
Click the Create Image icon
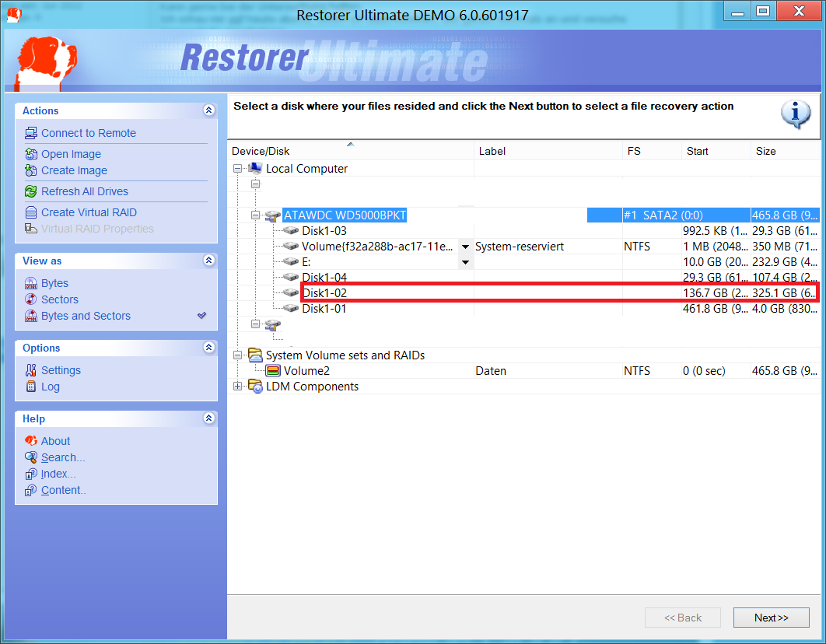(x=31, y=170)
